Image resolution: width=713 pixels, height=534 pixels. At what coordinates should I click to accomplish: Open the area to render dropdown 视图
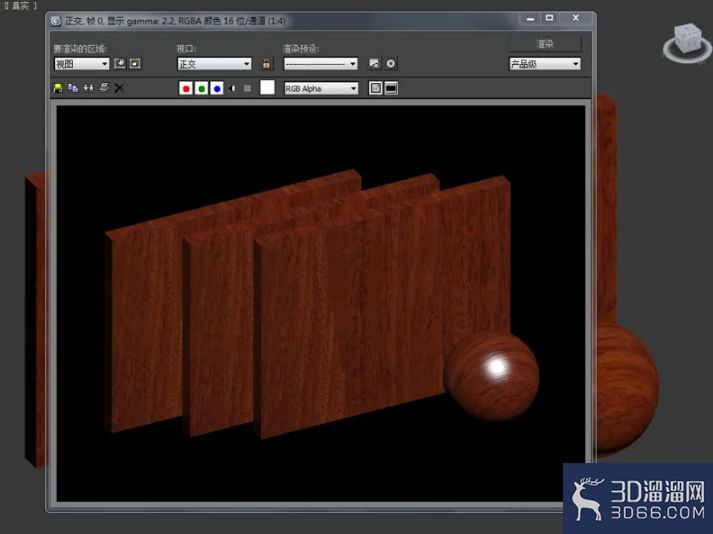81,64
